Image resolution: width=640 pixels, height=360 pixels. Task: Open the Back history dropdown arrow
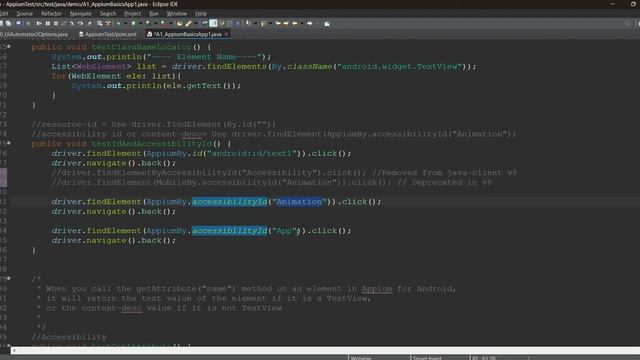pyautogui.click(x=302, y=23)
